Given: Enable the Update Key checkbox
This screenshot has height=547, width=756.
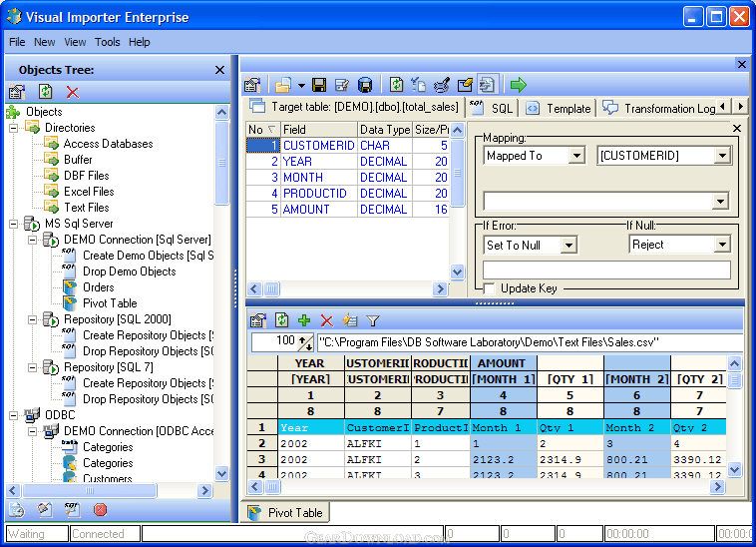Looking at the screenshot, I should pos(490,288).
